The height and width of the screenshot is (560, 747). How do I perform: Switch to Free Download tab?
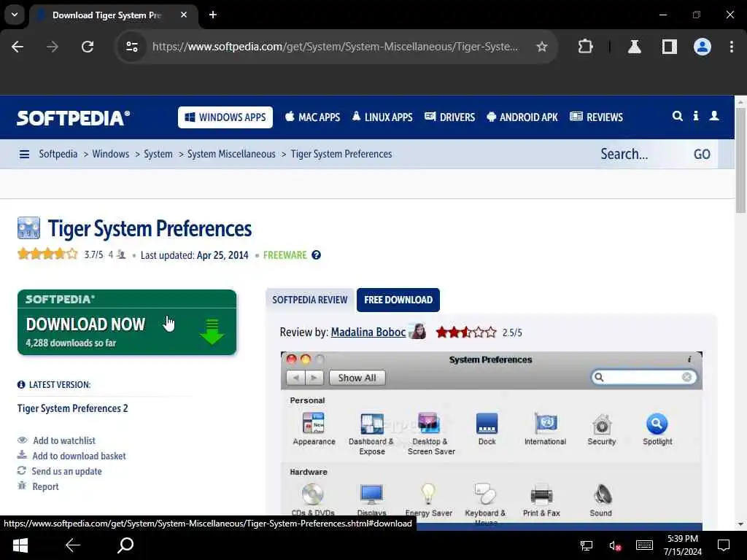point(398,300)
